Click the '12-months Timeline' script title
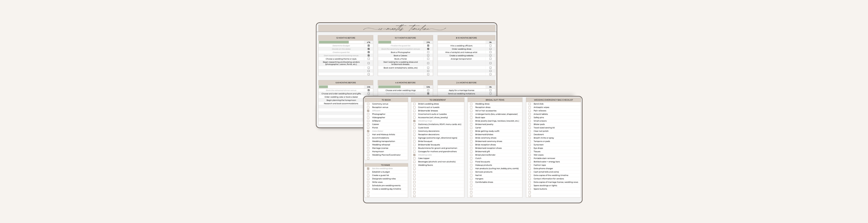The image size is (868, 223). [405, 29]
